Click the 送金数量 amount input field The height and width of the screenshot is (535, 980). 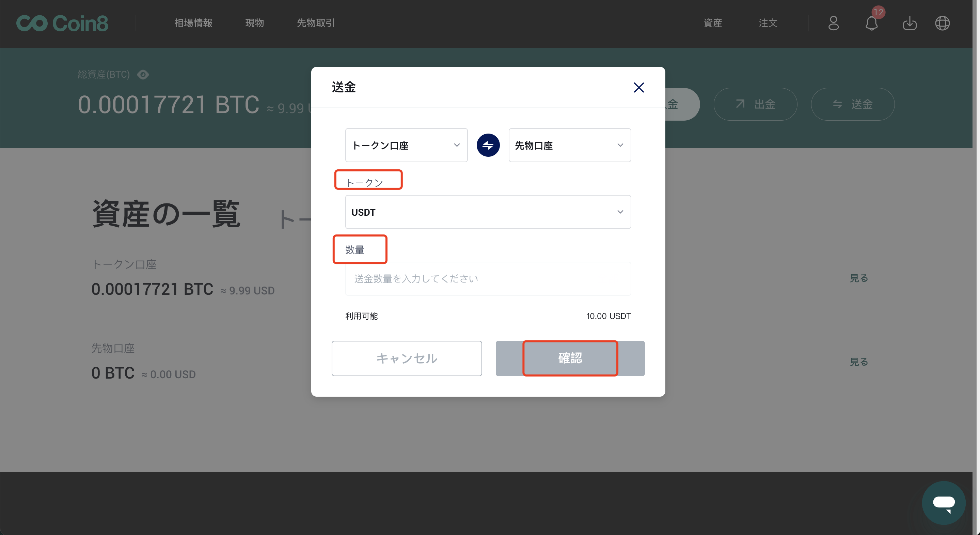[464, 279]
